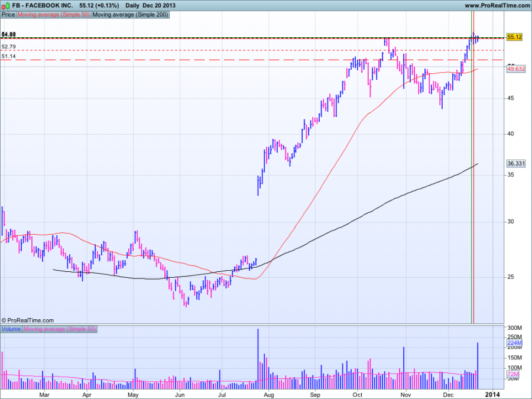532x399 pixels.
Task: Open the www.ProRealTime.com link
Action: [x=497, y=5]
